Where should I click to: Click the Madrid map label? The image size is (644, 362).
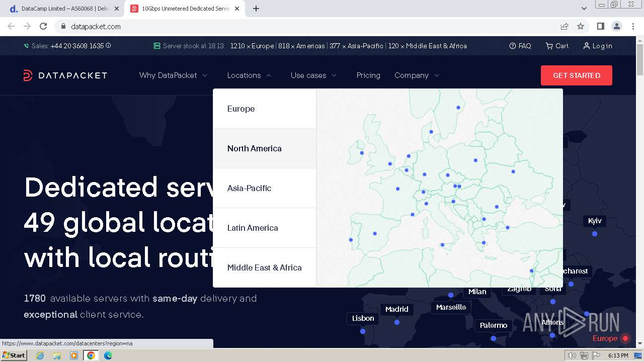point(397,309)
